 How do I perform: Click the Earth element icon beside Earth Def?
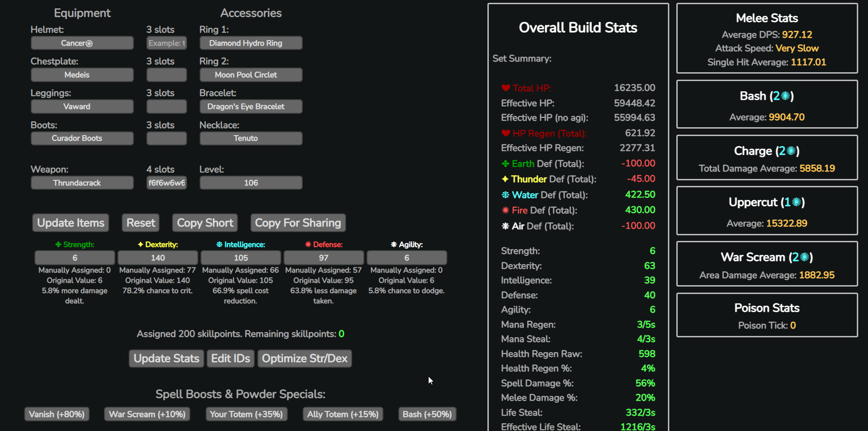505,164
